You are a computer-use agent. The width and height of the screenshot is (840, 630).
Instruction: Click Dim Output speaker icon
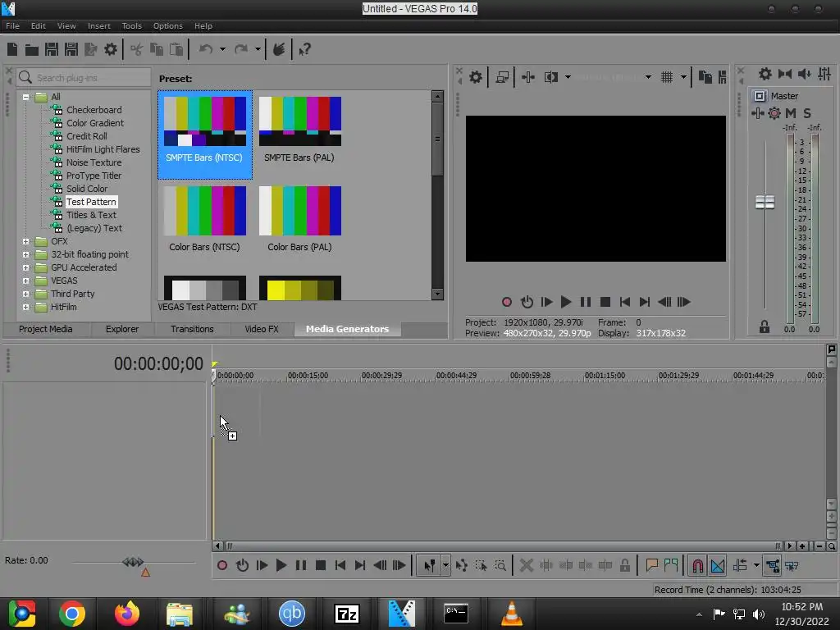805,74
